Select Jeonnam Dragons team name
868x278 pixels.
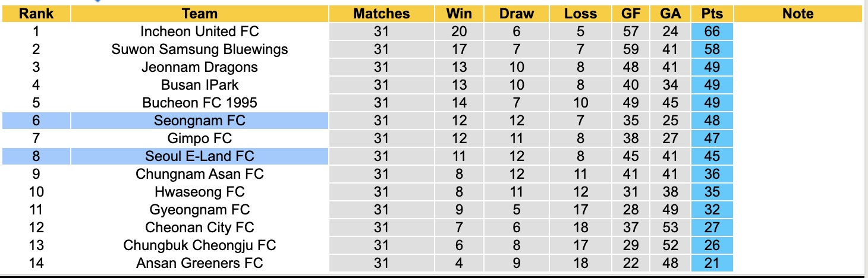coord(199,67)
